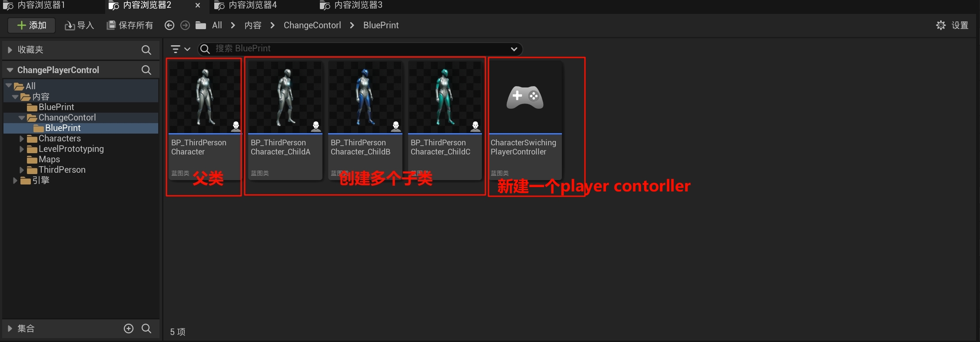Viewport: 980px width, 342px height.
Task: Click the folder icon before All breadcrumb
Action: coord(201,25)
